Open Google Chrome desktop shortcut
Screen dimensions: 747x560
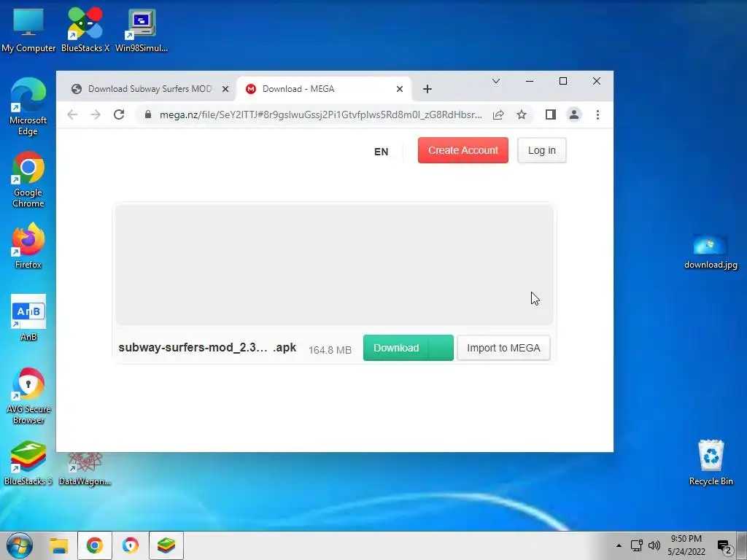[28, 179]
